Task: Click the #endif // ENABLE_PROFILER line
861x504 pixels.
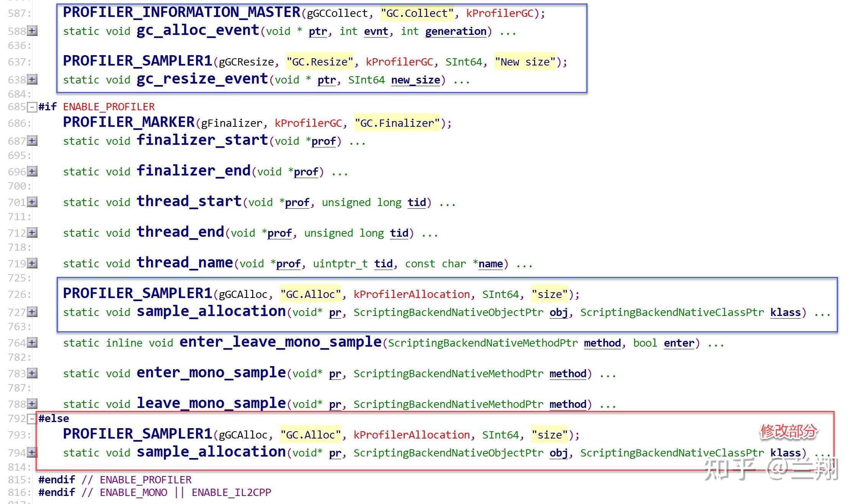Action: (x=115, y=480)
